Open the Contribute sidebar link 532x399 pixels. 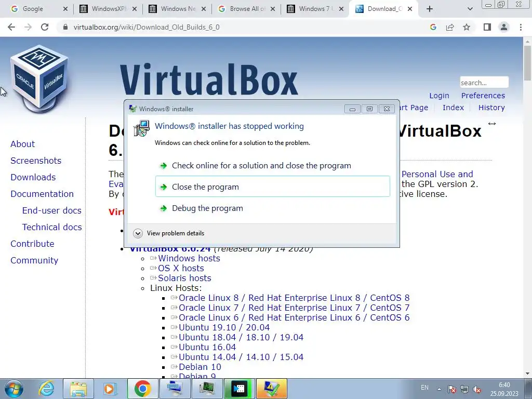32,244
